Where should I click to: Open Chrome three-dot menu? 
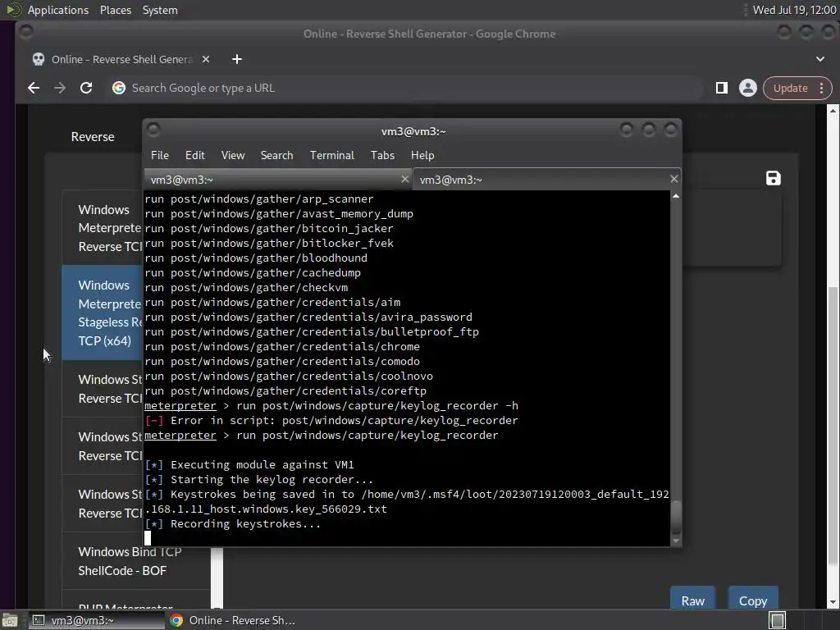point(821,89)
